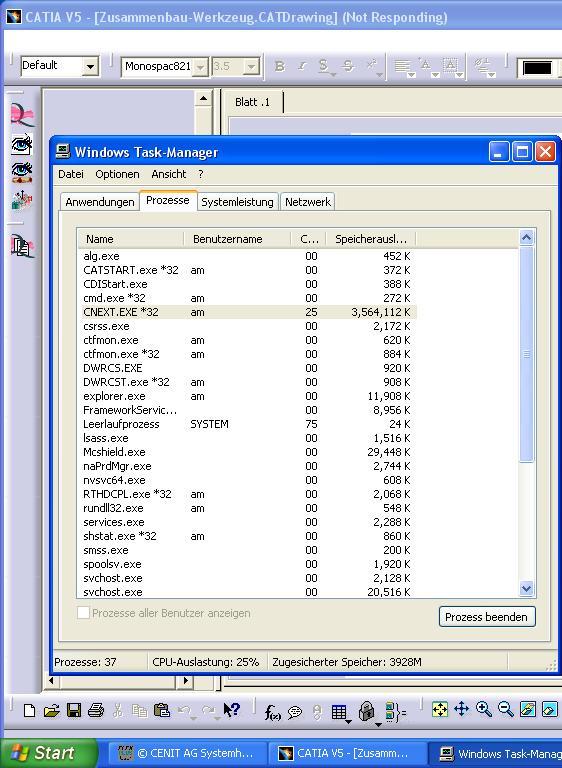Switch to CATIA V5 taskbar button
Viewport: 562px width, 768px height.
pos(347,753)
